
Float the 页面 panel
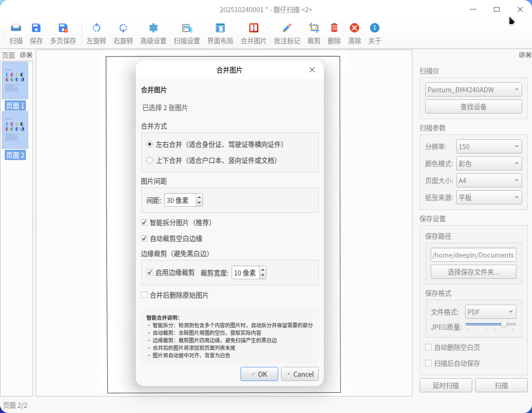click(23, 55)
